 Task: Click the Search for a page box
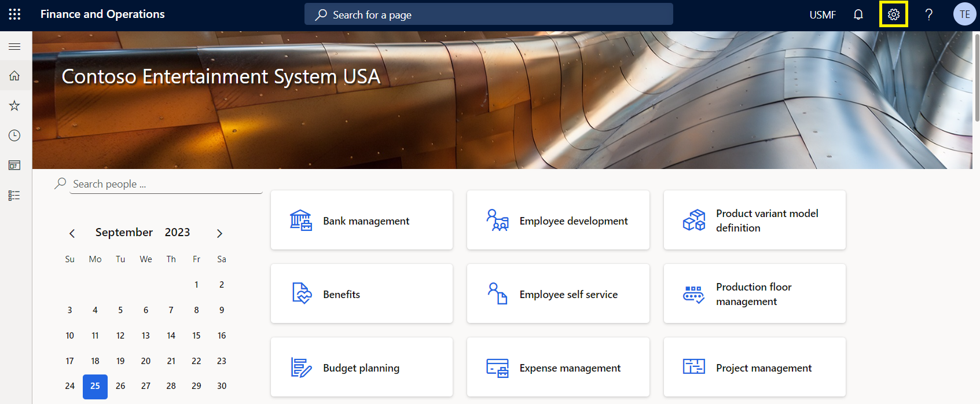tap(489, 14)
